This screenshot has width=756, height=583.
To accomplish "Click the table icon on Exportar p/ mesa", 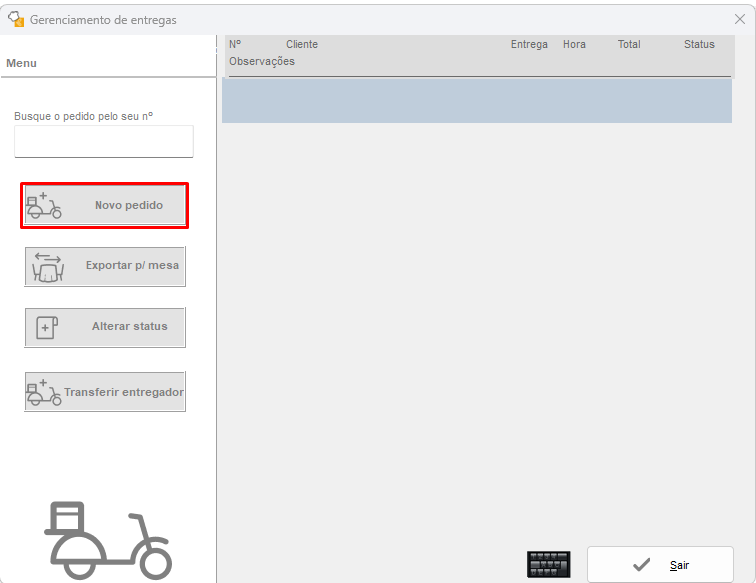I will pyautogui.click(x=47, y=267).
